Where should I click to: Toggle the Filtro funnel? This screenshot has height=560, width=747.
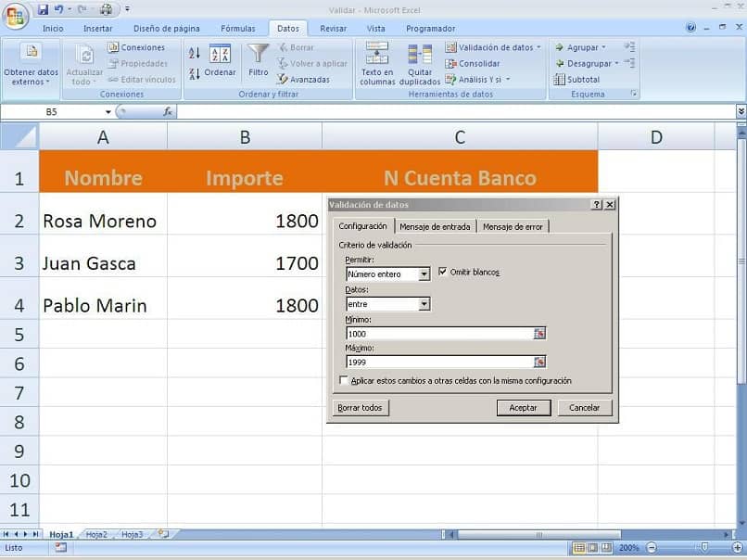point(259,60)
